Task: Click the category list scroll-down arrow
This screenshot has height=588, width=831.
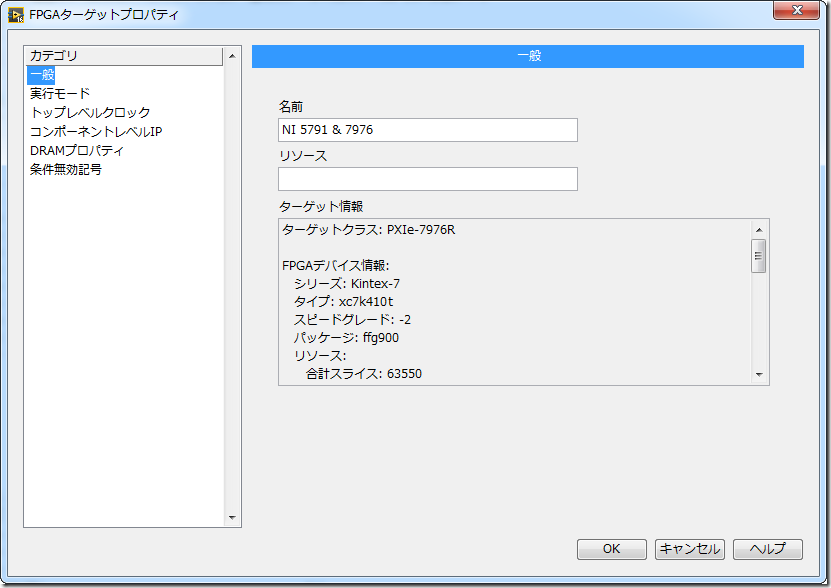Action: [x=232, y=517]
